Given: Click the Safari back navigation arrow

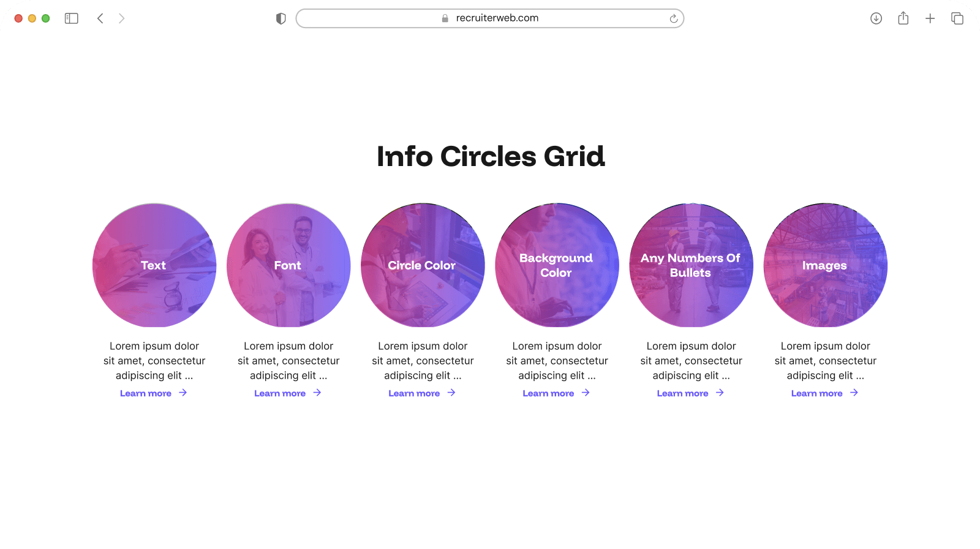Looking at the screenshot, I should pos(100,18).
